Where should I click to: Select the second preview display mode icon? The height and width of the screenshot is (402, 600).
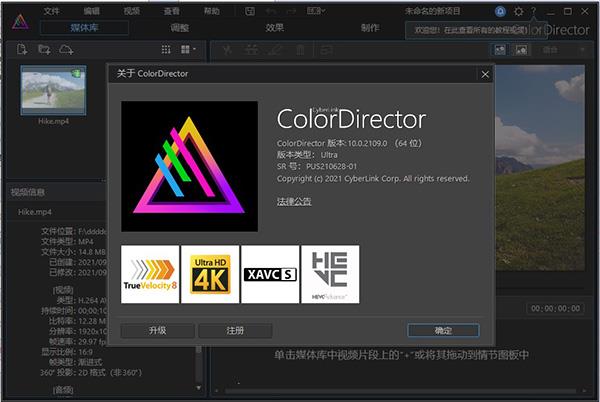(x=521, y=50)
